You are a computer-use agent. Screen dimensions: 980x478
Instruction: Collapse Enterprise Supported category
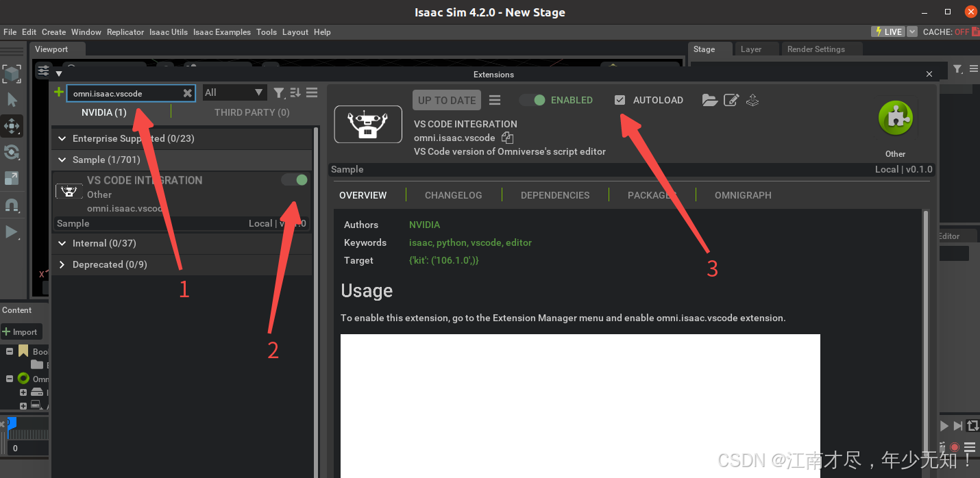(62, 138)
